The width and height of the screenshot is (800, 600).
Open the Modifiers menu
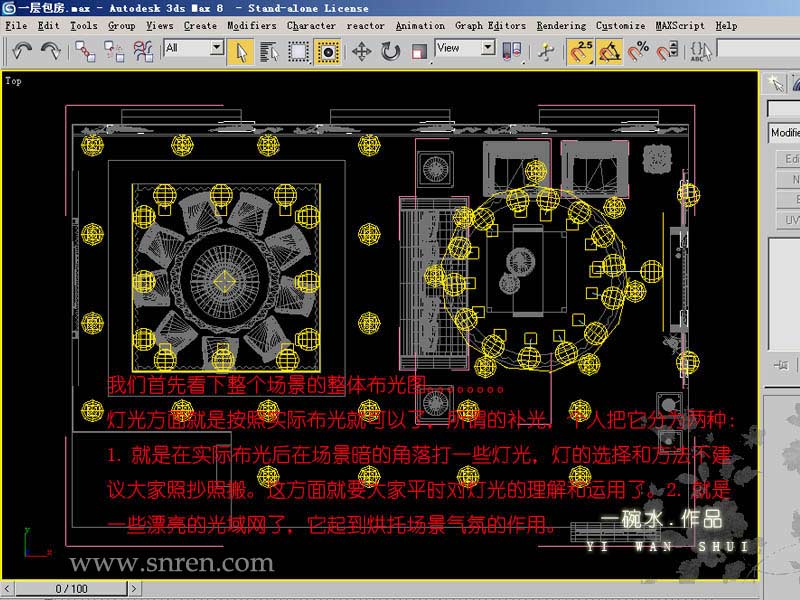[252, 26]
